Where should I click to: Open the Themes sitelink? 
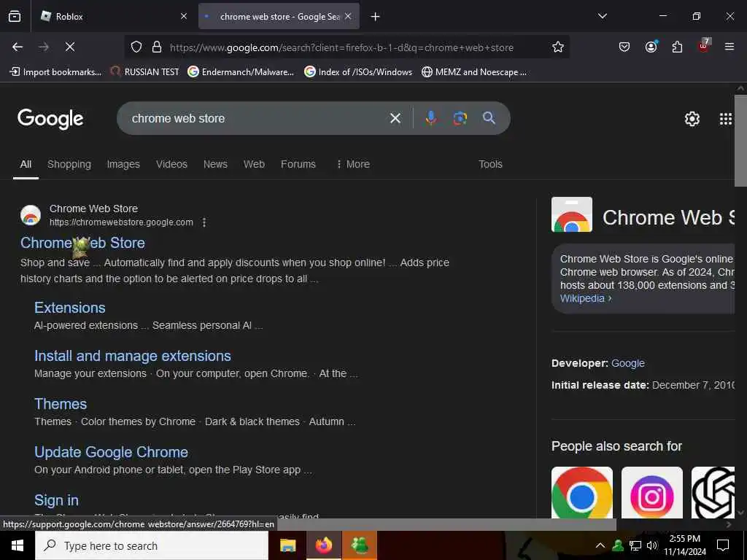[61, 404]
